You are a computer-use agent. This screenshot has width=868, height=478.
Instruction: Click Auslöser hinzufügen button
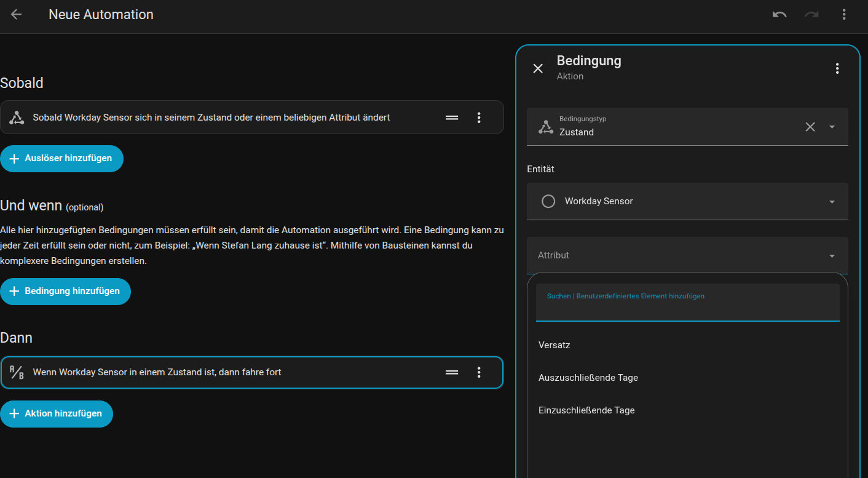point(61,159)
